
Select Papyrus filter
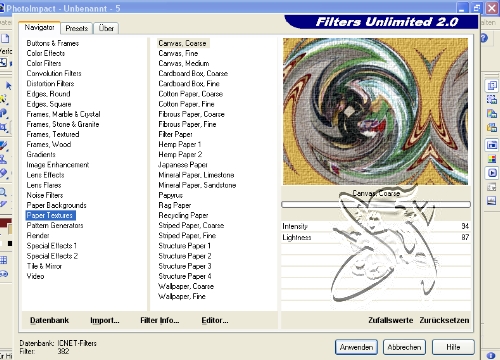(x=170, y=195)
